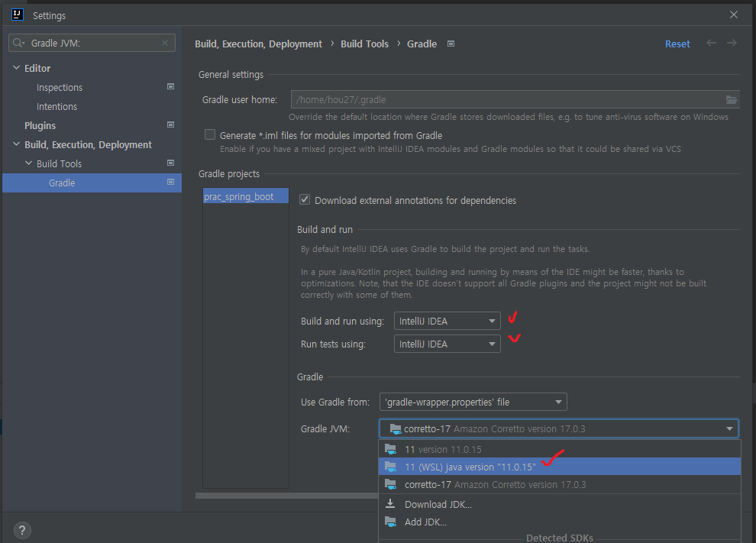Click the IntelliJ IDEA logo icon in title bar

pos(18,15)
